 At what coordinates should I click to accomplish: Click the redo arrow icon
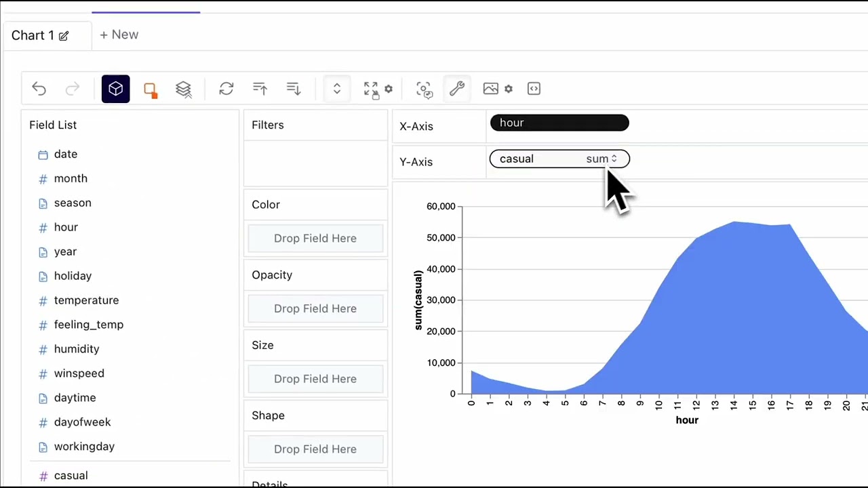pos(73,89)
